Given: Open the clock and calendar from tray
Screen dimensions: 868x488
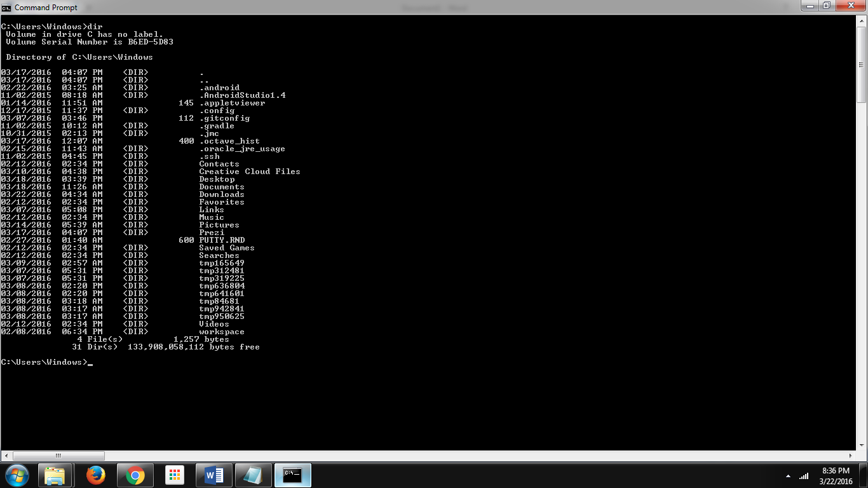Looking at the screenshot, I should 836,475.
